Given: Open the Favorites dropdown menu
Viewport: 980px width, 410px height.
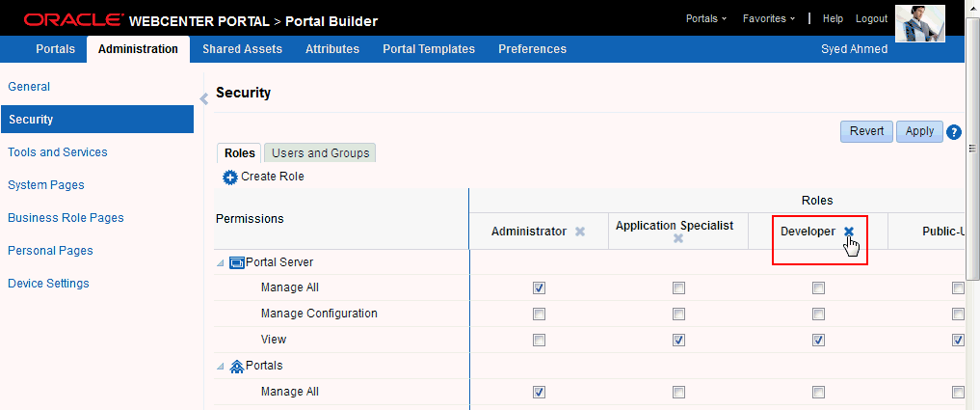Looking at the screenshot, I should pos(769,18).
